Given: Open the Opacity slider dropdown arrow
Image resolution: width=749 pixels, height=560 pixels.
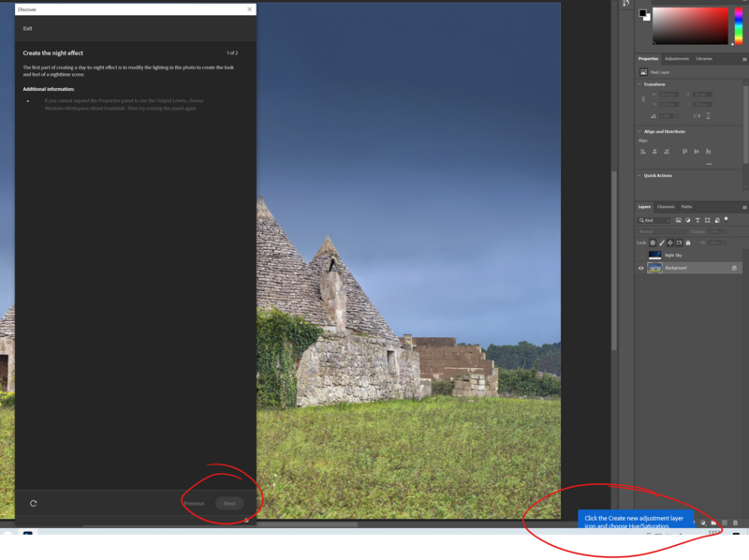Looking at the screenshot, I should click(724, 231).
